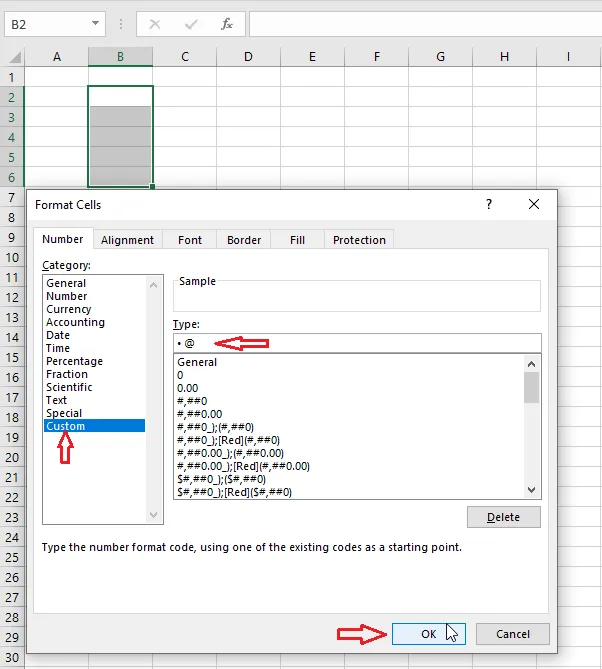This screenshot has width=602, height=669.
Task: Switch to the Font tab
Action: click(190, 240)
